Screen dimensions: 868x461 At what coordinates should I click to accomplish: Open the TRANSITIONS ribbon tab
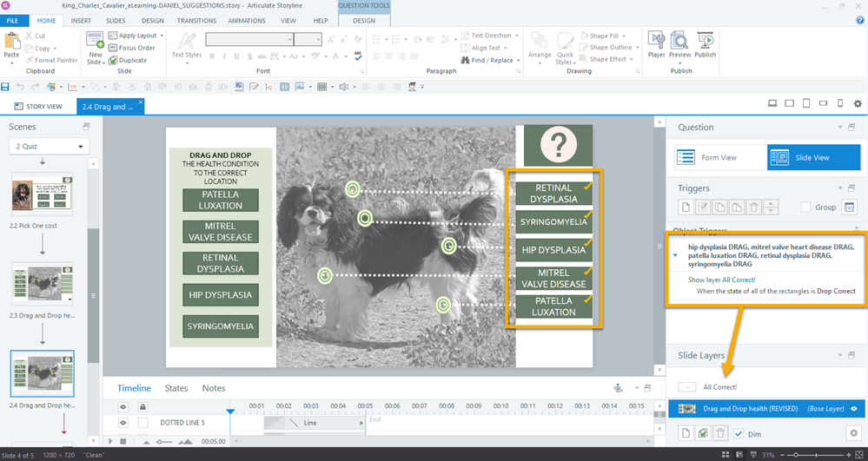(196, 20)
